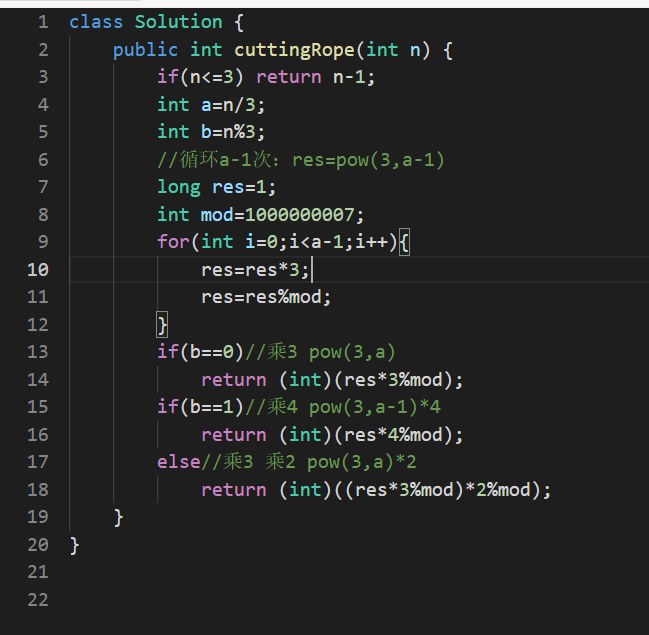Click the closing brace on line 19

click(x=118, y=518)
